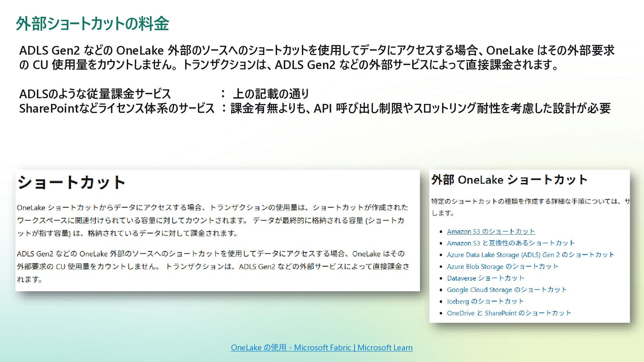Click the 上の記載の通り text
Viewport: 644px width, 362px height.
[x=270, y=94]
